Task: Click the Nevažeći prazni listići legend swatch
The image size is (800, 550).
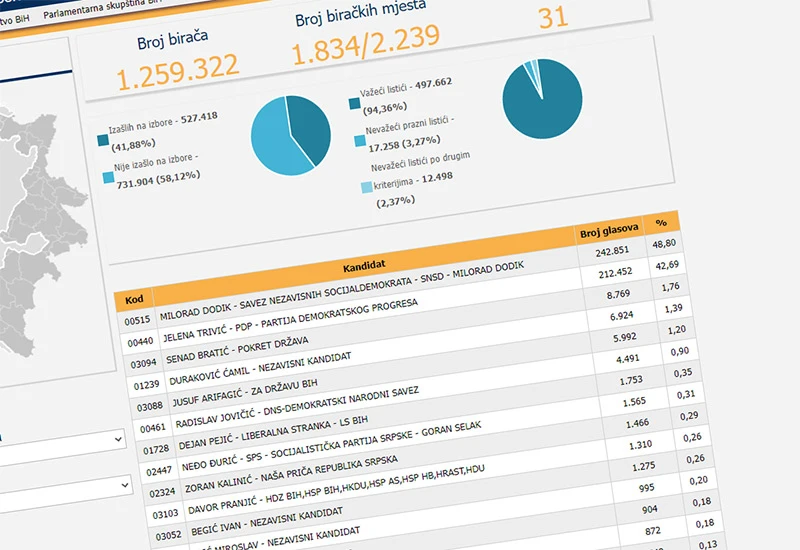Action: [360, 141]
